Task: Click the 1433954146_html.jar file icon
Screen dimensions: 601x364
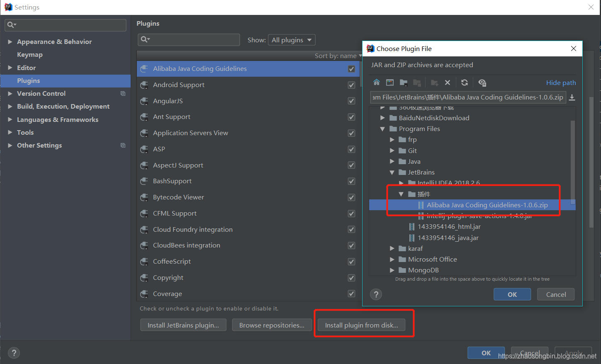Action: point(411,227)
